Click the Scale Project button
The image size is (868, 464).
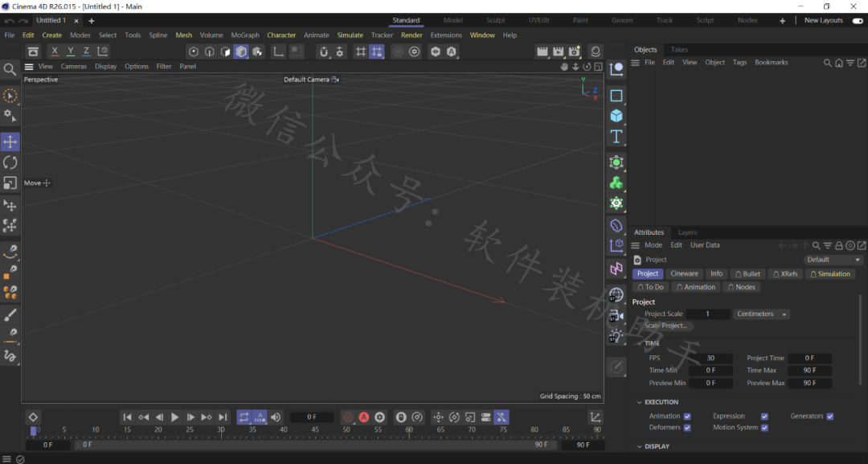666,326
